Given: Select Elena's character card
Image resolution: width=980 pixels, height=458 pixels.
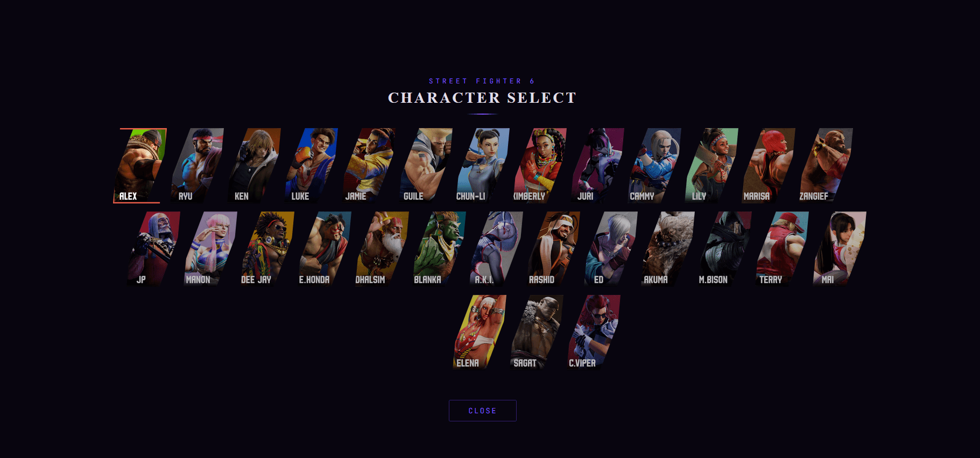Looking at the screenshot, I should [480, 332].
